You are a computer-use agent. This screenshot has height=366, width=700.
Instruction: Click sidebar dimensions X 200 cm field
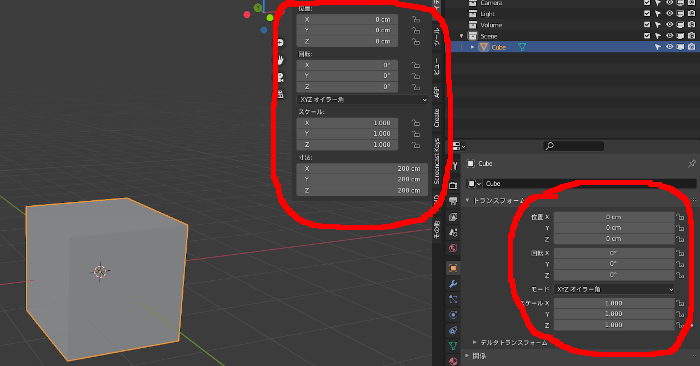point(362,169)
